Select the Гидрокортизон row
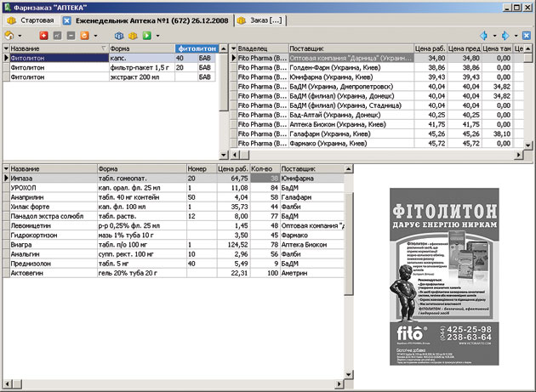This screenshot has width=536, height=392. pyautogui.click(x=174, y=236)
